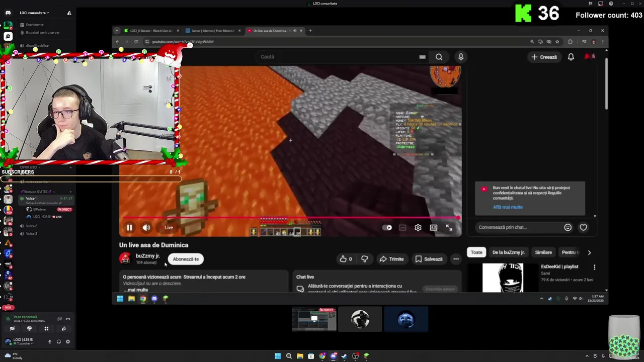Image resolution: width=644 pixels, height=362 pixels.
Task: Expand the LOCI comunitate server dropdown
Action: (34, 13)
